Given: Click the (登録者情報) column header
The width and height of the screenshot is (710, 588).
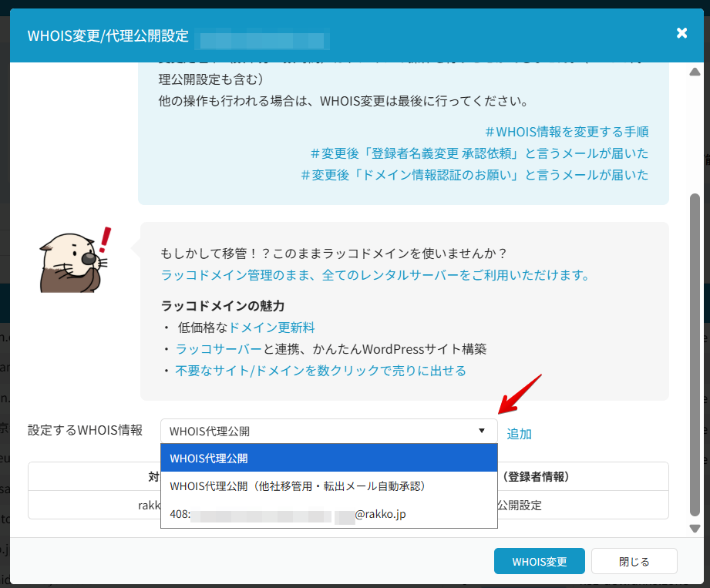Looking at the screenshot, I should [x=536, y=476].
